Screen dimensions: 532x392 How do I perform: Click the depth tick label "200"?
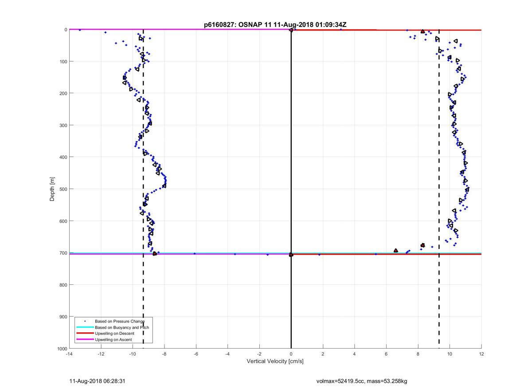[63, 93]
